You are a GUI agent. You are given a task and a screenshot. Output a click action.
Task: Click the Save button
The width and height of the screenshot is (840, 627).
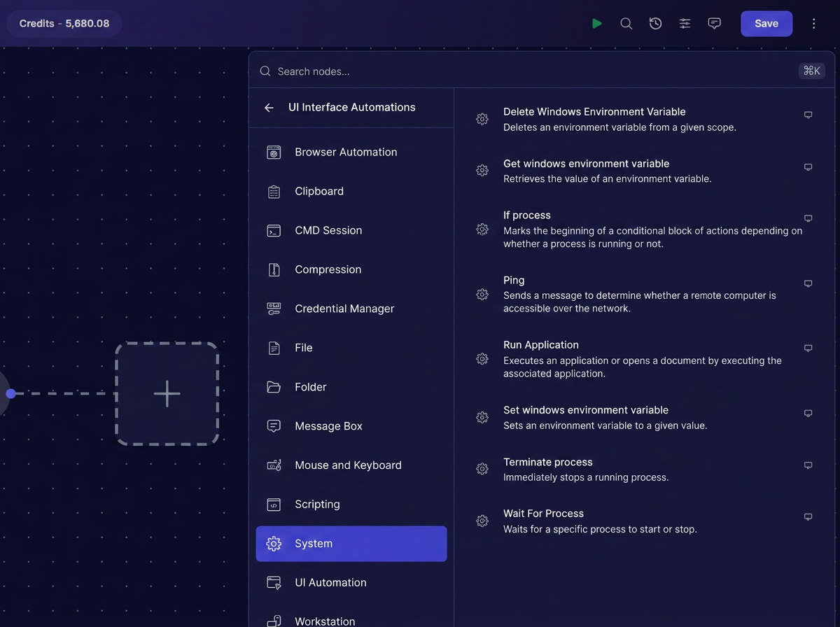[x=766, y=24]
